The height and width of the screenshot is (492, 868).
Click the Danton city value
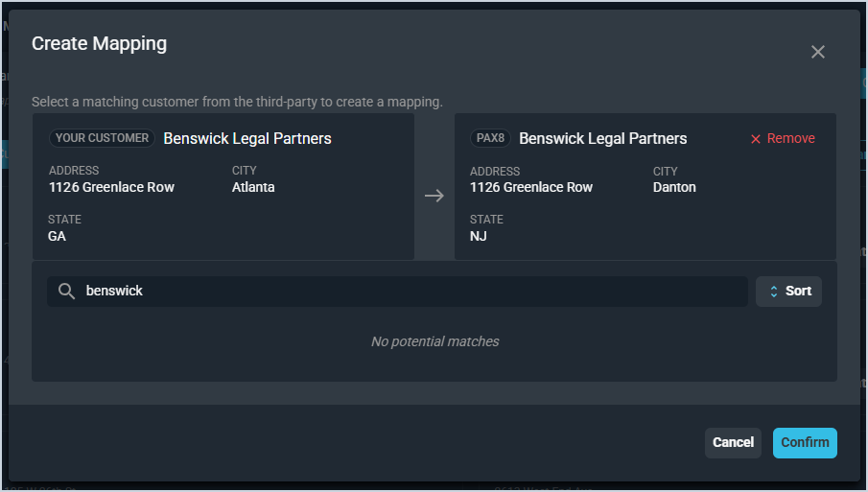pyautogui.click(x=674, y=187)
